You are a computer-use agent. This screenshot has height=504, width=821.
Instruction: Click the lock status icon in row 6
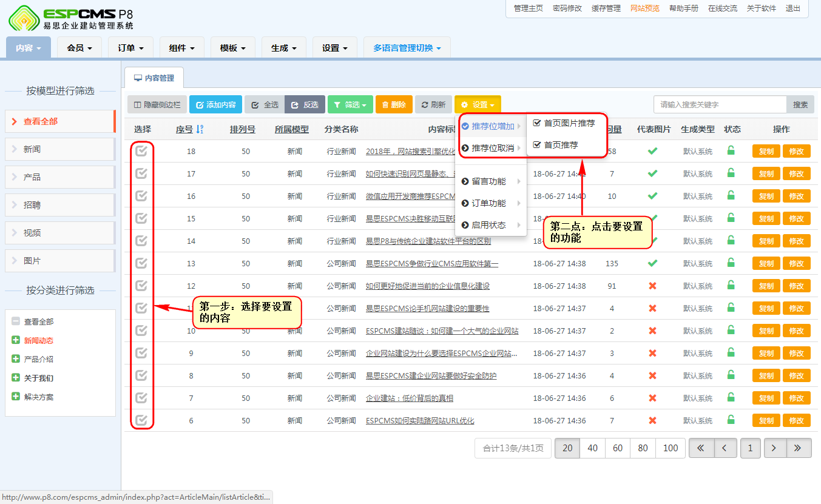(x=731, y=420)
